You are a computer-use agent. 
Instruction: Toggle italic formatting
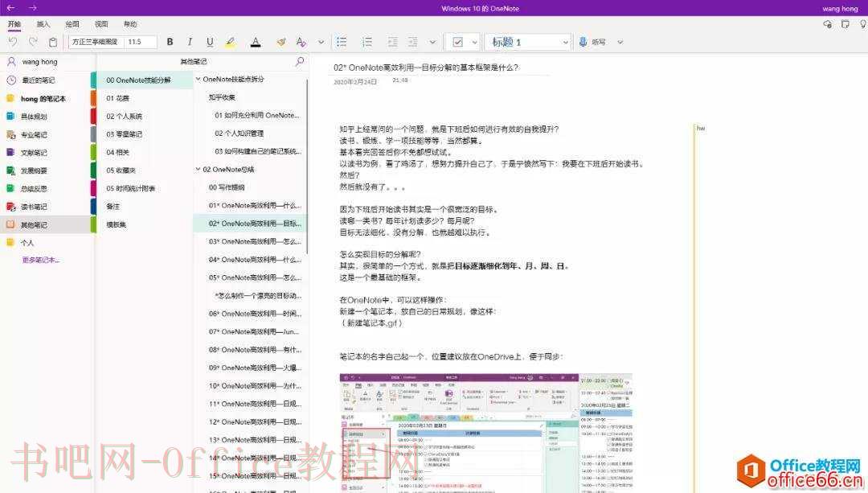tap(190, 42)
